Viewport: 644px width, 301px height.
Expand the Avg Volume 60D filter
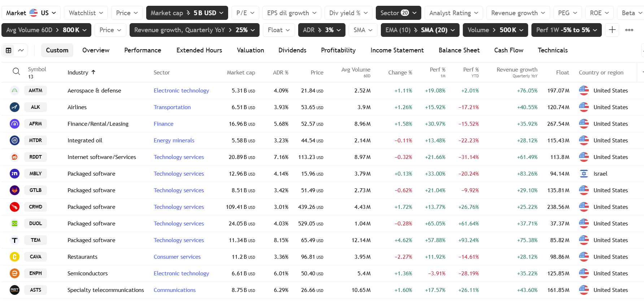coord(46,30)
